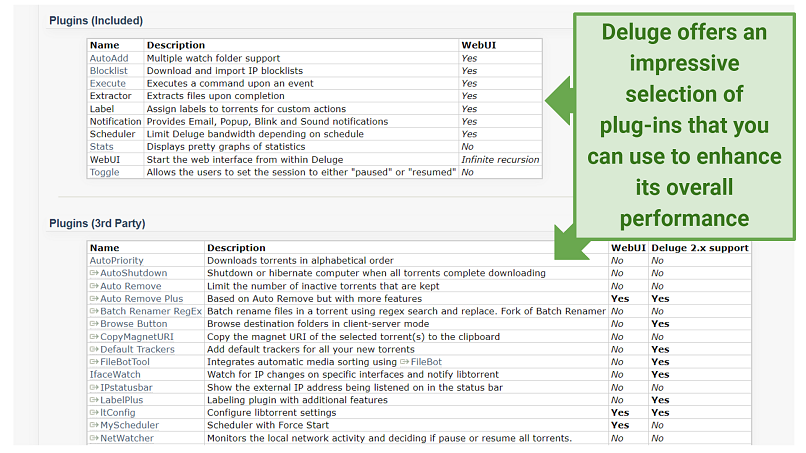Click 'Scheduler with Force Start' description
This screenshot has width=806, height=453.
tap(268, 425)
